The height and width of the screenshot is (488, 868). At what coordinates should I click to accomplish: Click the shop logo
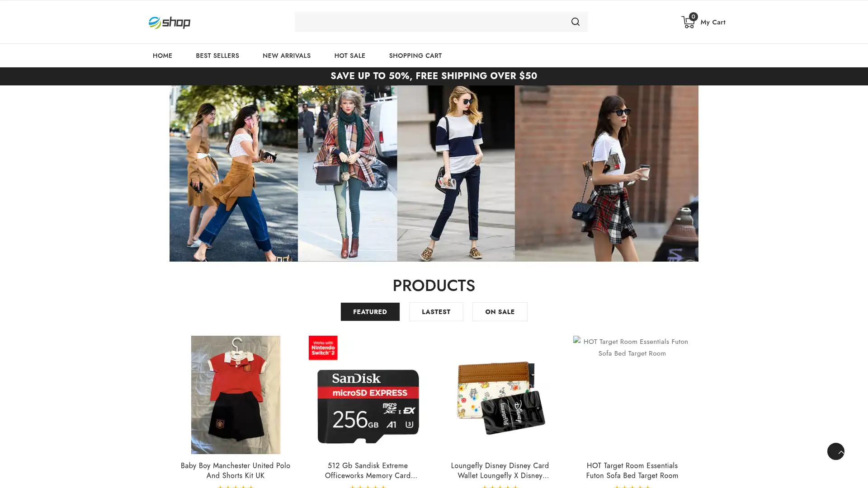[x=170, y=23]
